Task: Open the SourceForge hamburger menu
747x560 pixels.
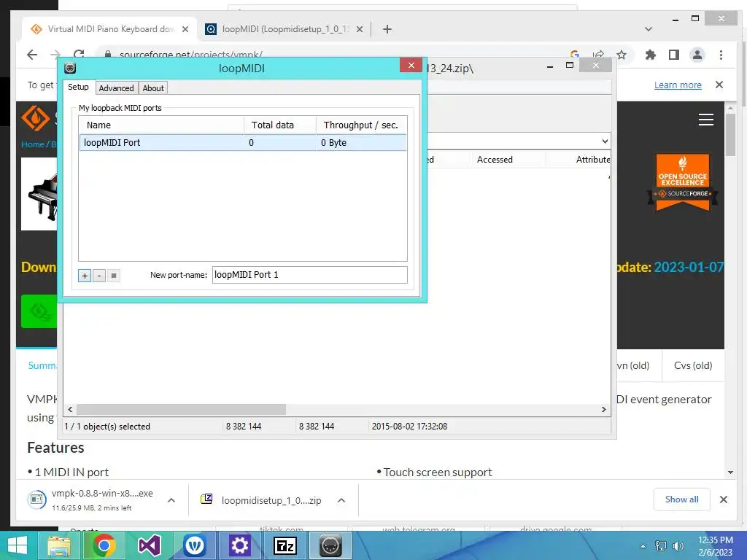Action: tap(706, 120)
